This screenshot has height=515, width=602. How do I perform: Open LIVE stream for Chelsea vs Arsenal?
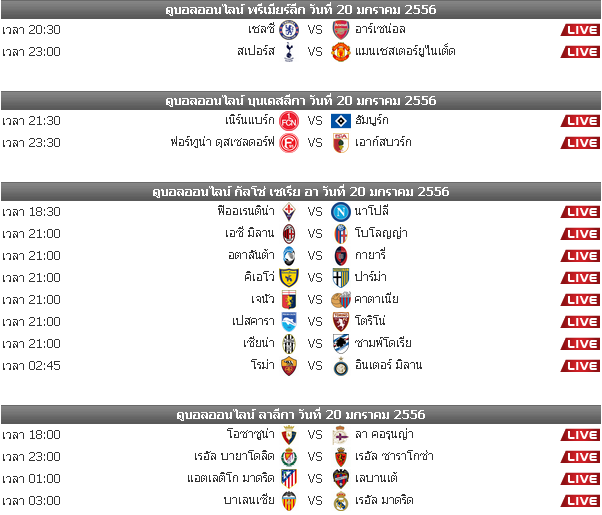click(580, 30)
